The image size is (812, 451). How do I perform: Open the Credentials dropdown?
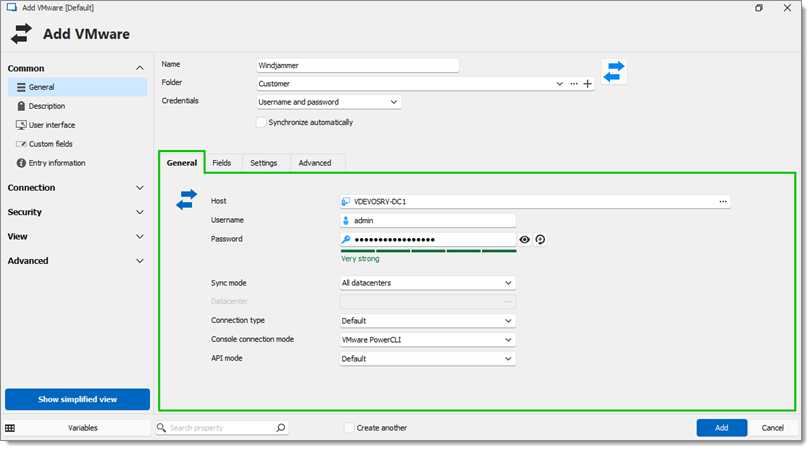coord(328,102)
